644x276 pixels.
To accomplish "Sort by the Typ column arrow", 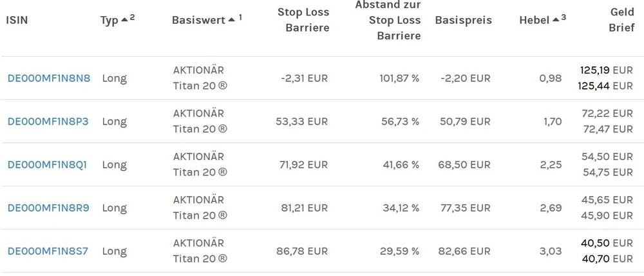I will (124, 20).
